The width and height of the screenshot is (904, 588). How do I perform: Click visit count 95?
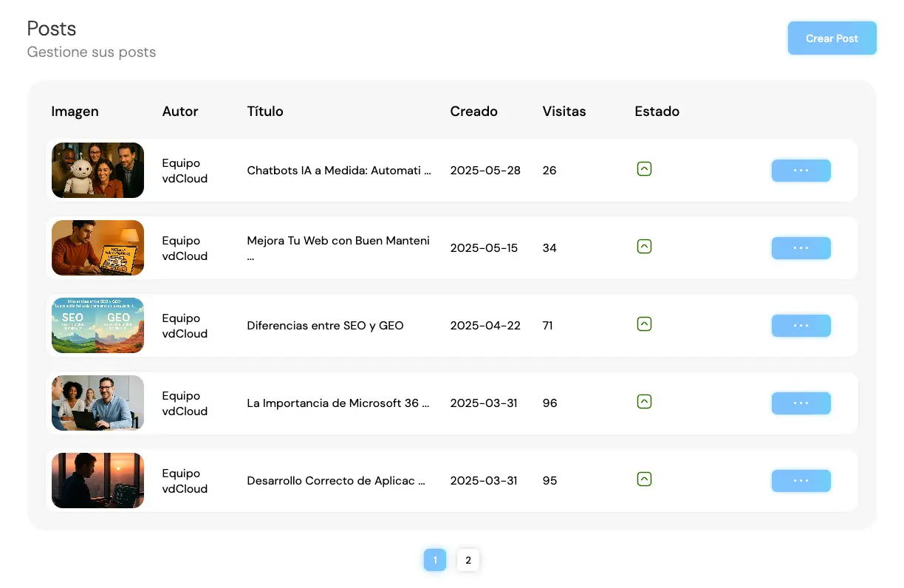[549, 481]
